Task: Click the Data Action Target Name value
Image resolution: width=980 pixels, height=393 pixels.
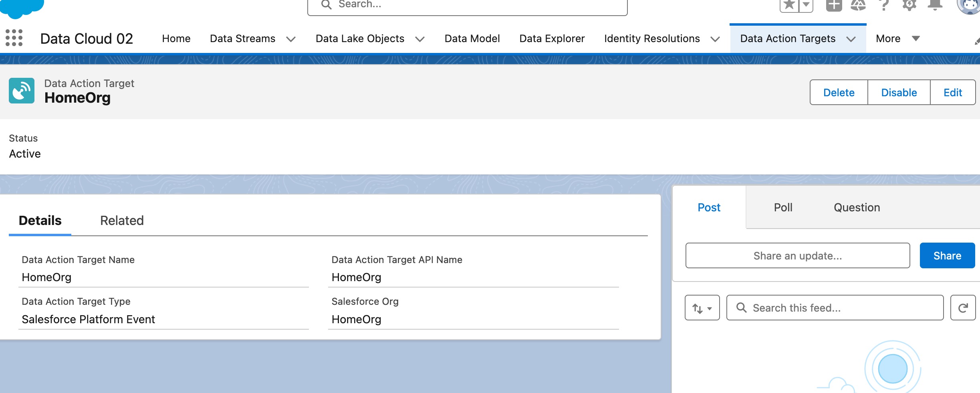Action: pos(46,277)
